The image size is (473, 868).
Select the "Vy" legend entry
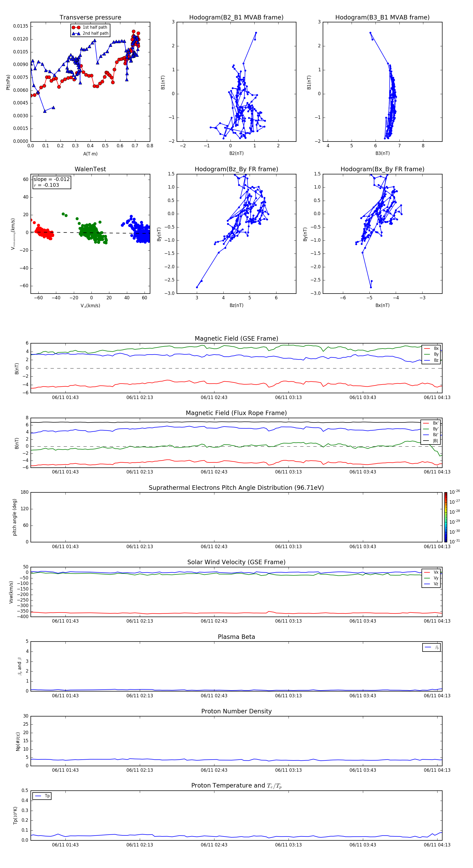tap(431, 578)
